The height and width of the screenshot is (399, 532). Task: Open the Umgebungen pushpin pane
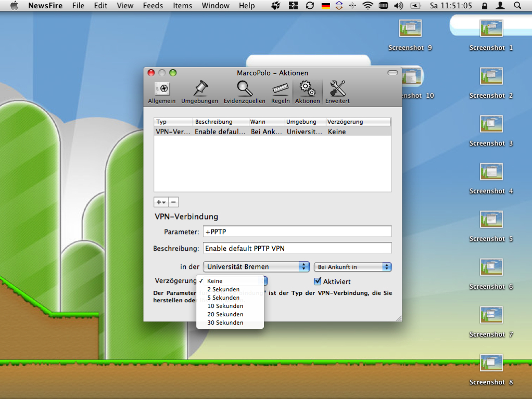pos(199,92)
